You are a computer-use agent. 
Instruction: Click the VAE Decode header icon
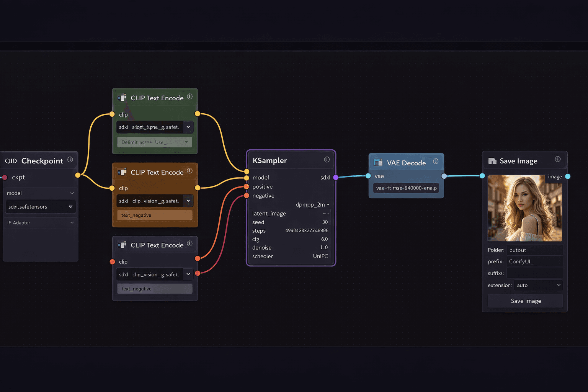coord(379,163)
